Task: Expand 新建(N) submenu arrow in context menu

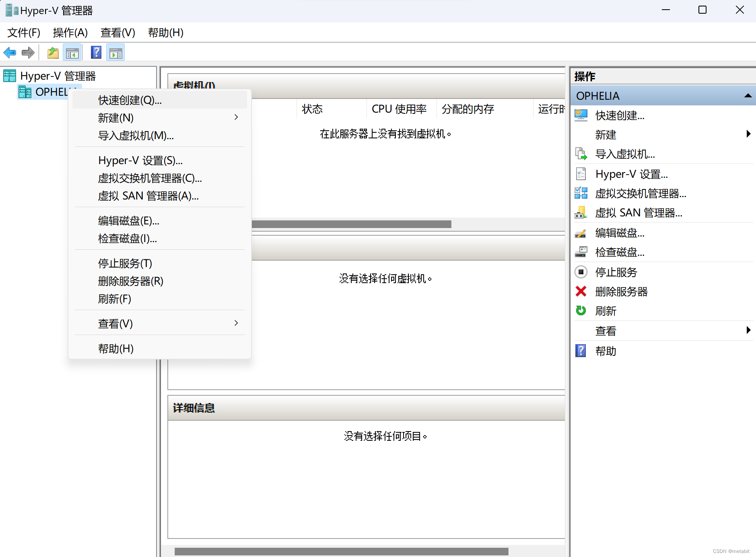Action: 236,117
